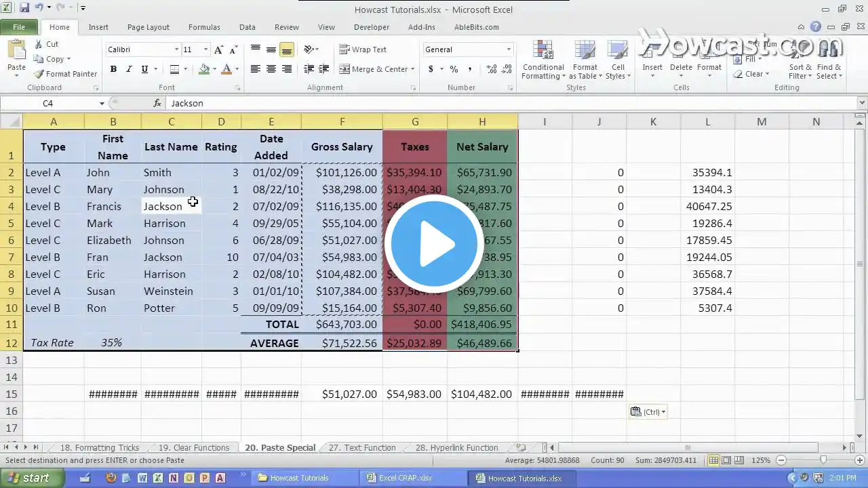868x488 pixels.
Task: Toggle Center horizontal alignment
Action: [x=271, y=69]
